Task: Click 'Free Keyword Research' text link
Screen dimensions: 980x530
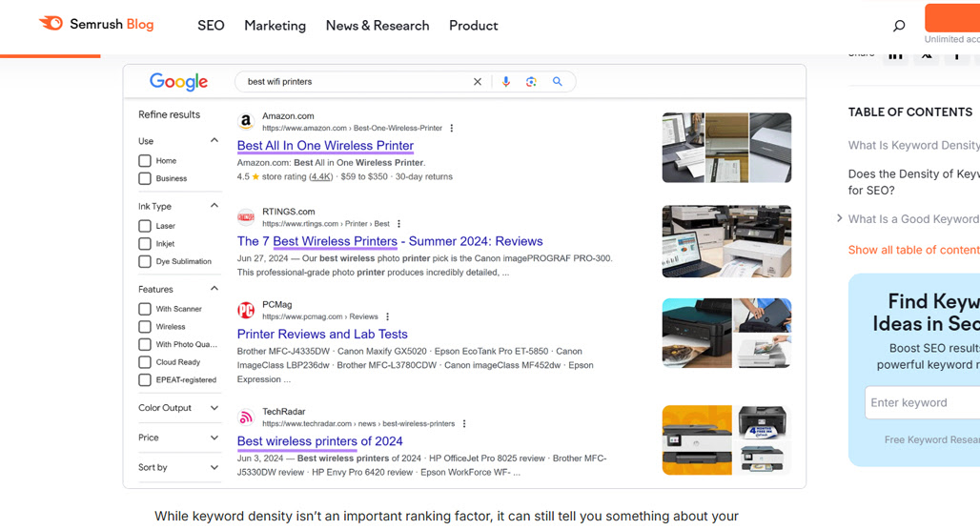Action: 932,440
